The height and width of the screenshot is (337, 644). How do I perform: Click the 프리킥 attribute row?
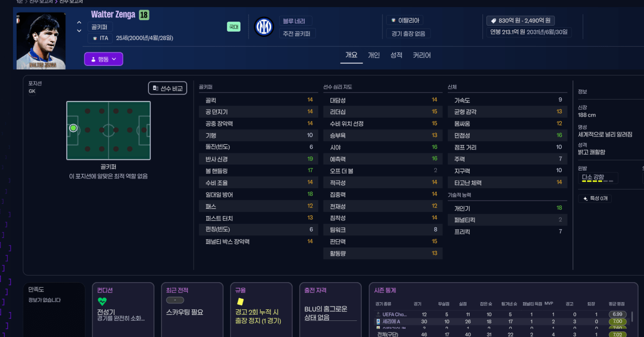point(508,232)
